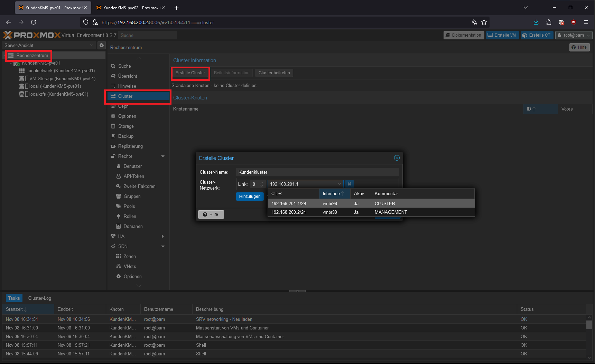595x364 pixels.
Task: Collapse the Rechte section arrow
Action: 162,156
